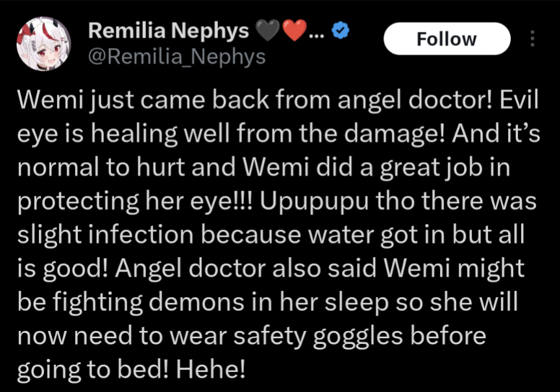Click the tweet's first line about angel doctor

pos(278,101)
